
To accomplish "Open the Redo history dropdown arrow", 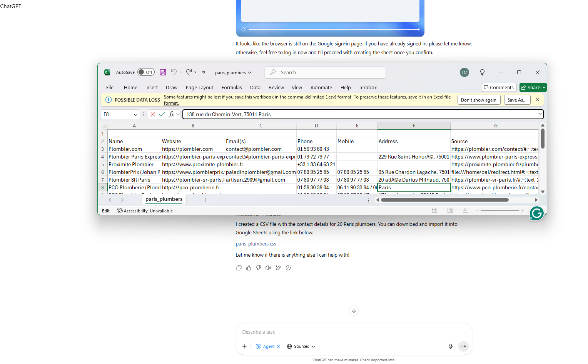I will tap(195, 72).
